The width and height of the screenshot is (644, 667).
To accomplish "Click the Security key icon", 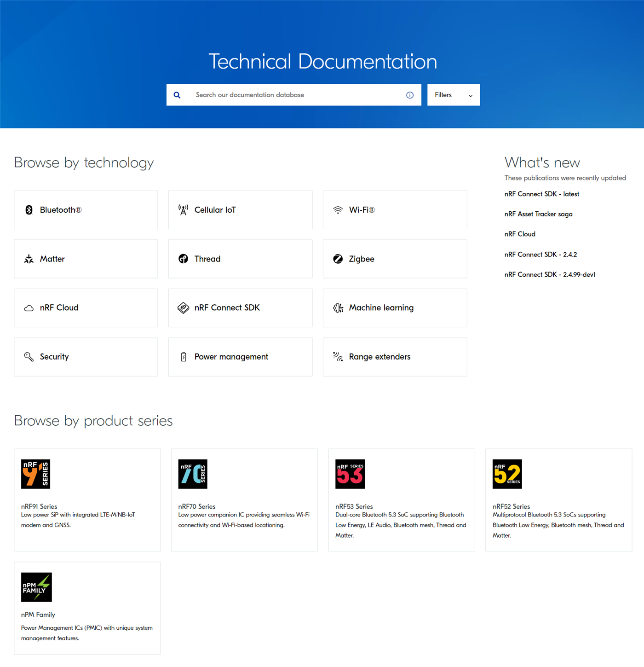I will point(29,357).
